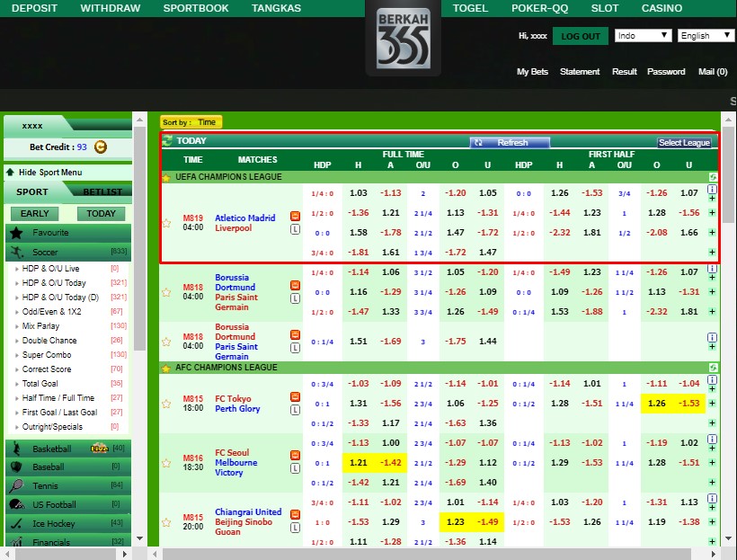737x560 pixels.
Task: Star the Atletico Madrid vs Liverpool match
Action: click(166, 223)
